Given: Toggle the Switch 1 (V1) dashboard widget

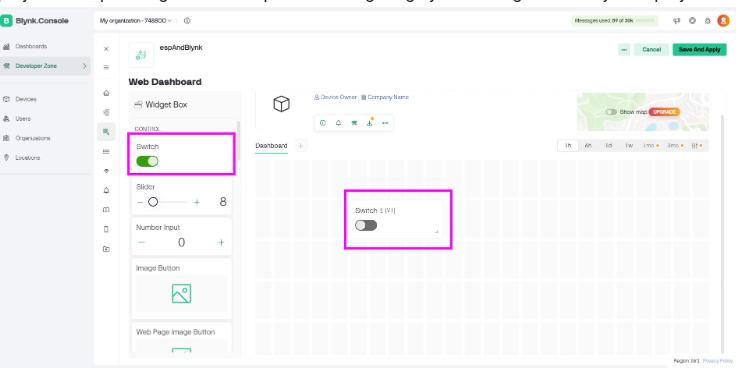Looking at the screenshot, I should (x=366, y=225).
